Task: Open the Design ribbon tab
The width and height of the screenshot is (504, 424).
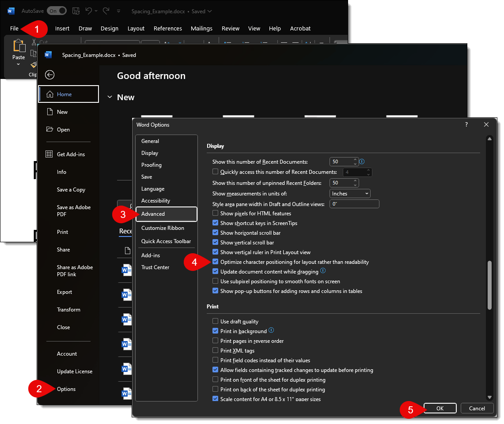Action: pyautogui.click(x=109, y=28)
